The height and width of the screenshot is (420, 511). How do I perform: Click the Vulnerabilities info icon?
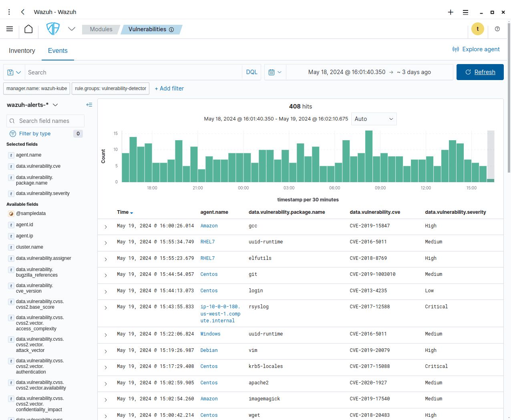coord(171,30)
